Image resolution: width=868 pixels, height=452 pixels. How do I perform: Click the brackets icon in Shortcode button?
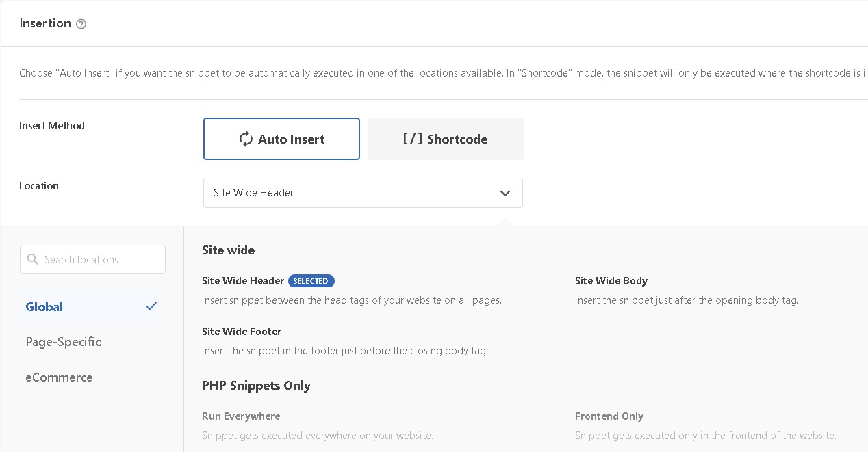tap(412, 139)
